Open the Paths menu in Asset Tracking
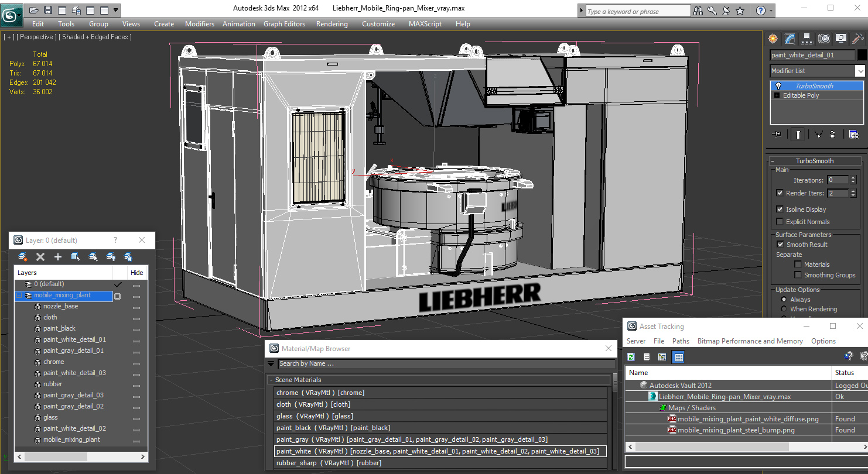 coord(681,341)
